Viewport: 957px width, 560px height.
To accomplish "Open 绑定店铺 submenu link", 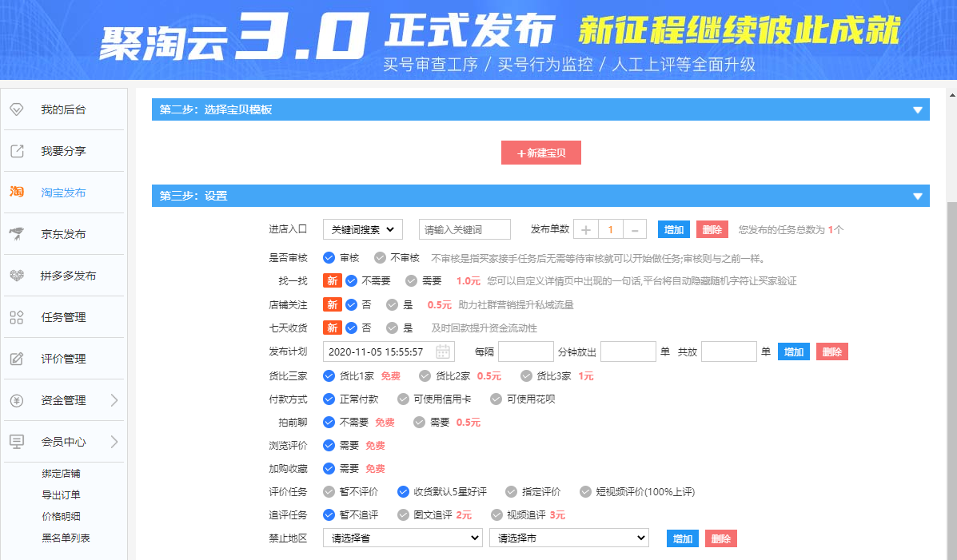I will pyautogui.click(x=61, y=474).
